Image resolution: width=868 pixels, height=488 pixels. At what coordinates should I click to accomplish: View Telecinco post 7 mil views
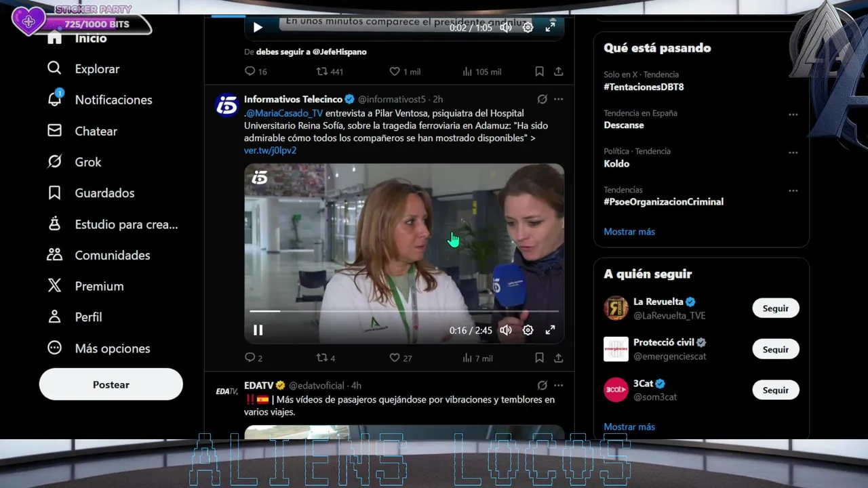point(477,358)
